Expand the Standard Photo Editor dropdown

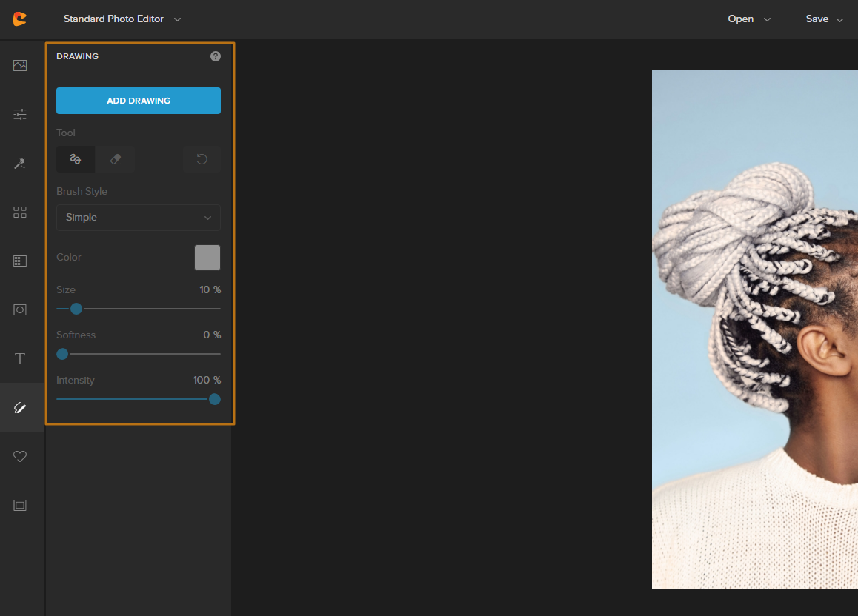[x=122, y=19]
